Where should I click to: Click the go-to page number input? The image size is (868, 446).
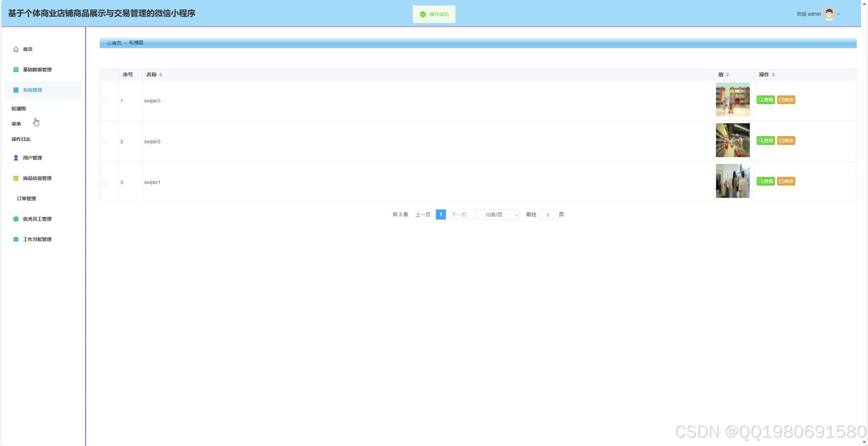[547, 215]
